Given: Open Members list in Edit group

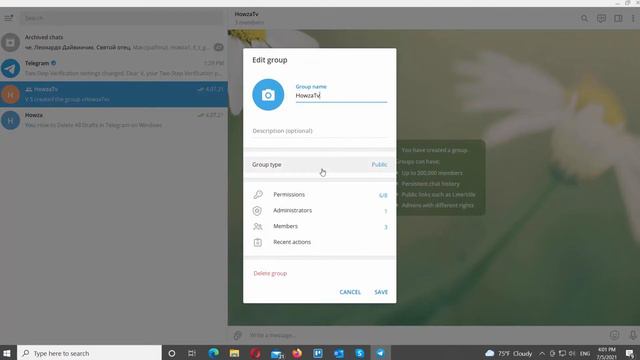Looking at the screenshot, I should coord(320,227).
